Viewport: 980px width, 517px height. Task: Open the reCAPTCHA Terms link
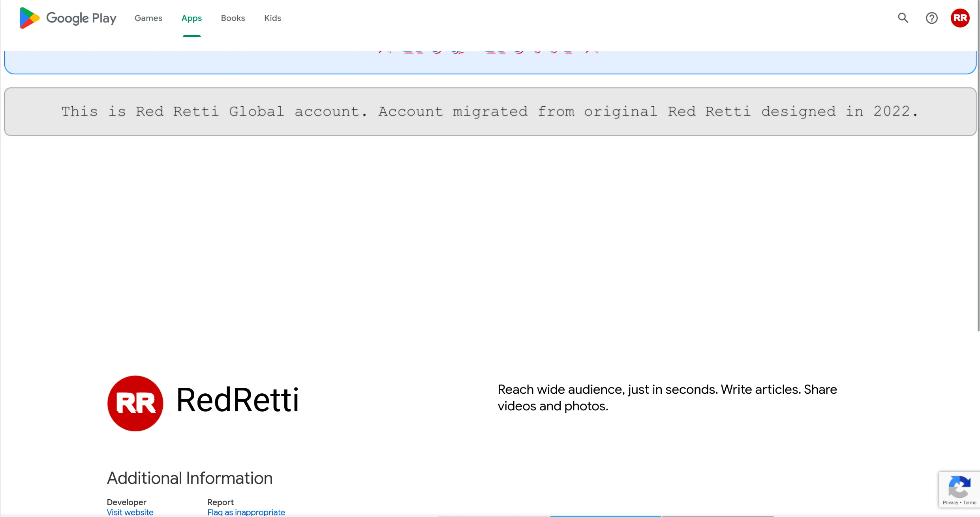[969, 502]
